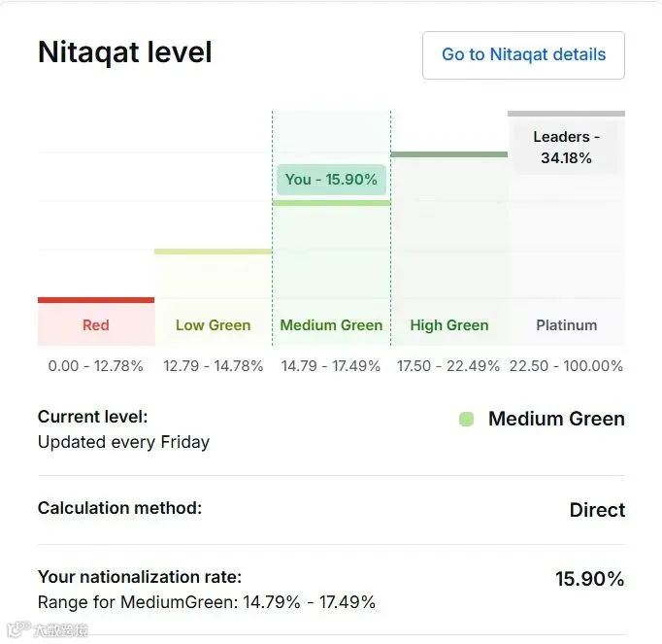This screenshot has height=644, width=662.
Task: Select the Red level band
Action: (96, 325)
